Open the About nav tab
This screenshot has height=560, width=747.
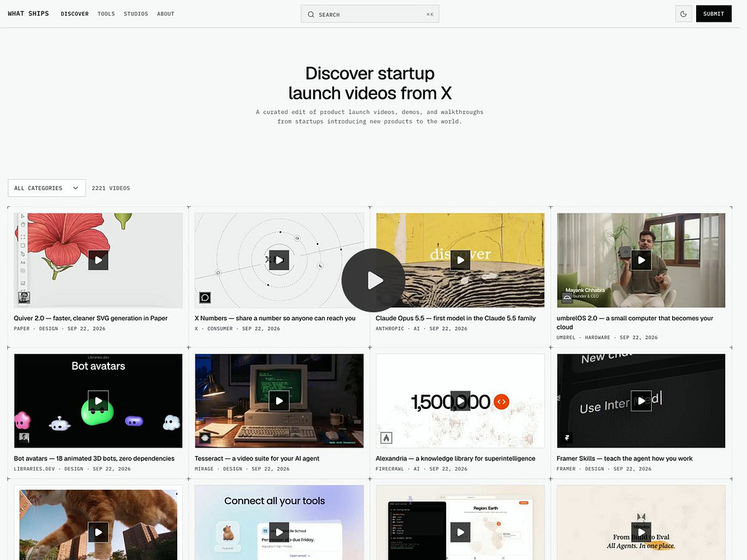[x=166, y=14]
